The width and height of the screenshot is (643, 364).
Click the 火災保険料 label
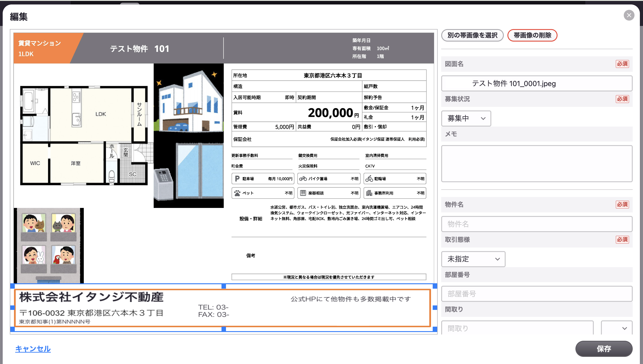308,166
